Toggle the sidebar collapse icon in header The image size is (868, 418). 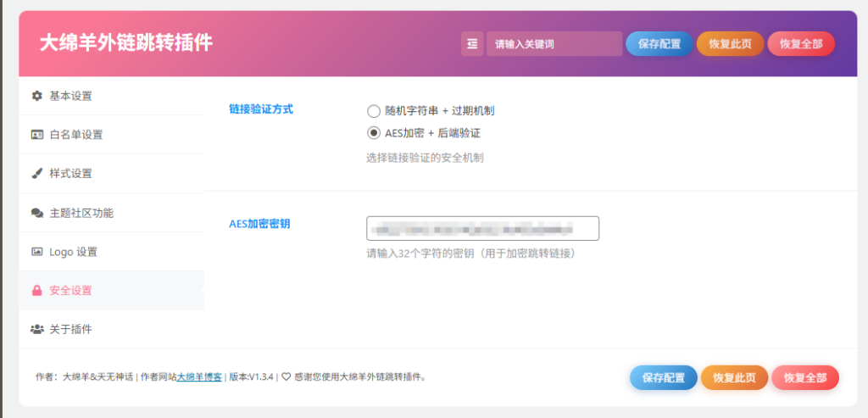point(472,44)
